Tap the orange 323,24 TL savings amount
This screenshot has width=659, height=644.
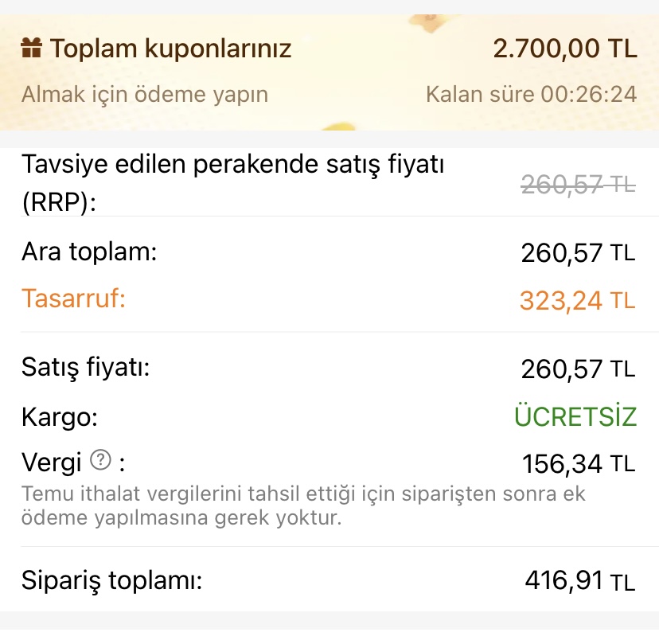pos(578,300)
